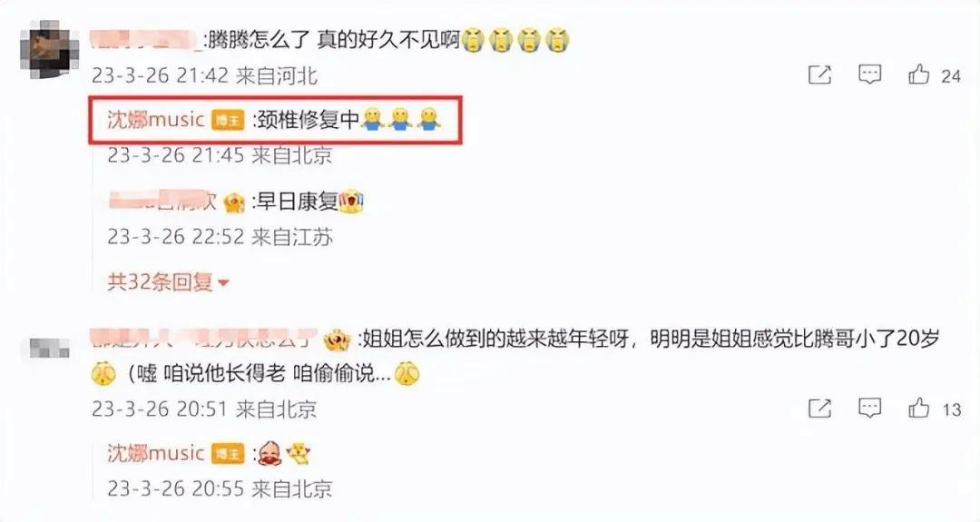Like the comment with 24 likes
Viewport: 980px width, 522px height.
coord(918,75)
